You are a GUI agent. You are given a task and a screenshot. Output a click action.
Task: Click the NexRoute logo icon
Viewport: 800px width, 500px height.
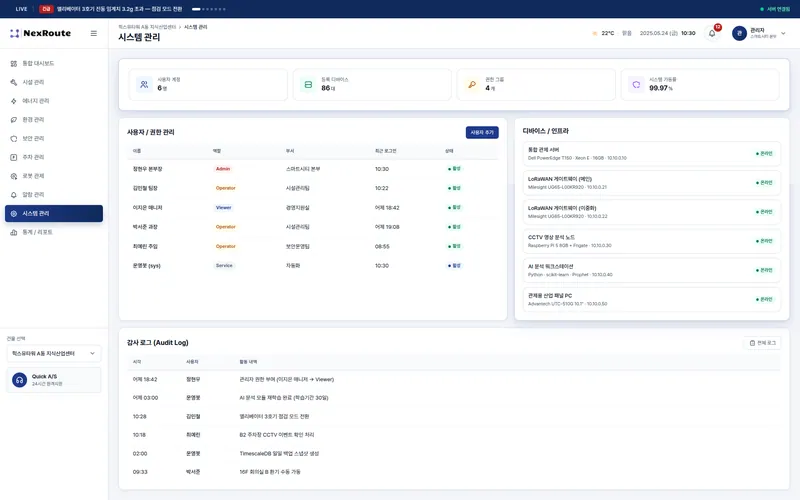(15, 33)
